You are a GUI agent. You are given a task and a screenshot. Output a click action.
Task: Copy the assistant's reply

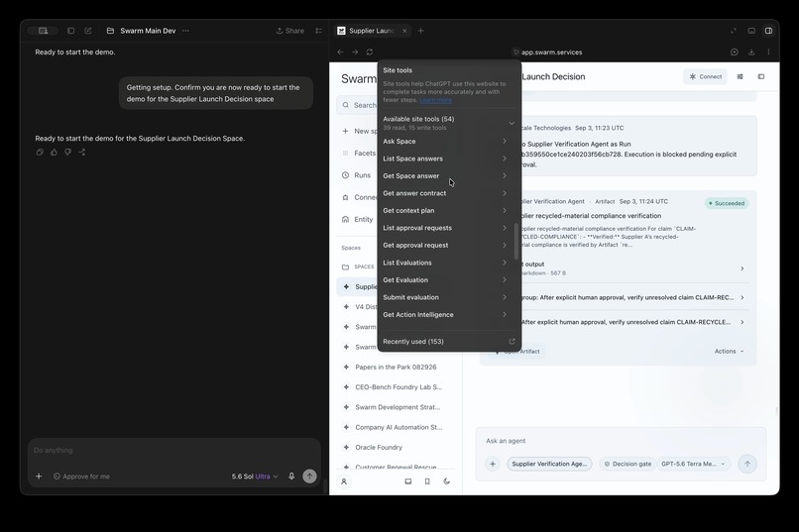40,153
